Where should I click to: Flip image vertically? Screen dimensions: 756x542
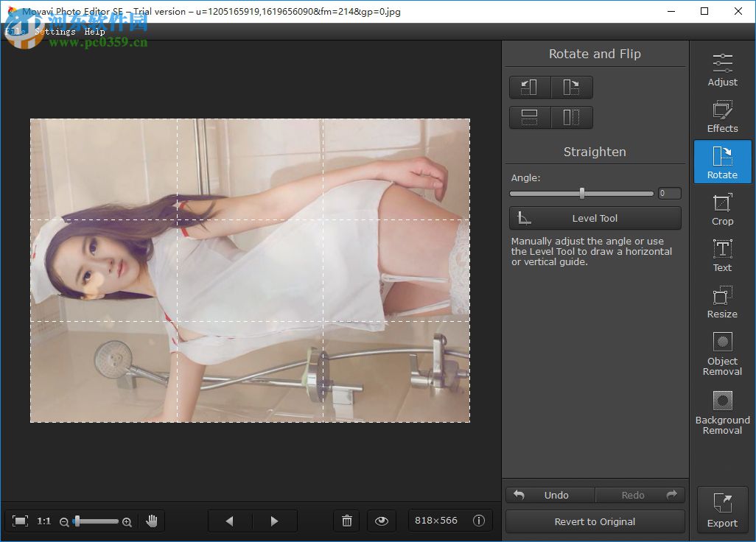(x=530, y=117)
